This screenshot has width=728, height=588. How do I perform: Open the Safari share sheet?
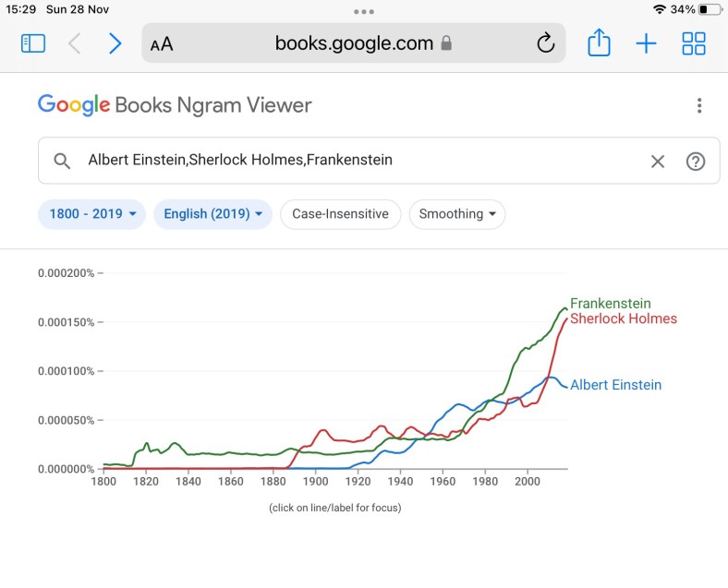(x=599, y=43)
